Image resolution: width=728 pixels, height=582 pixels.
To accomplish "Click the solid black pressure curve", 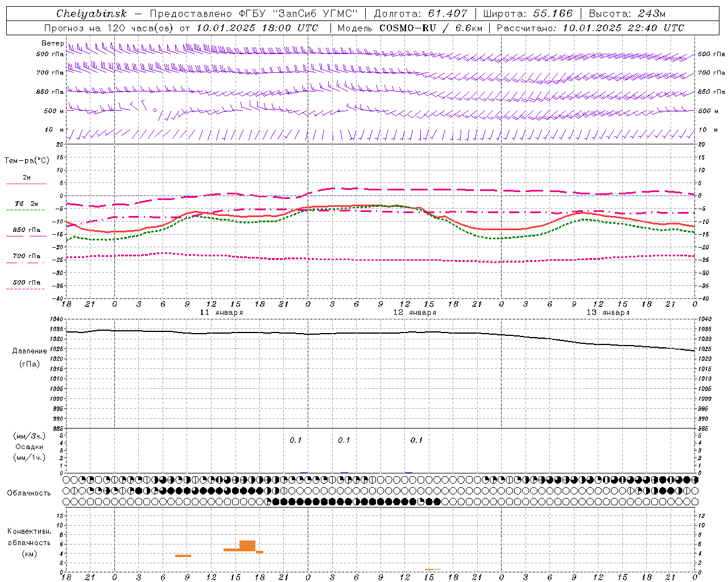I will [380, 333].
